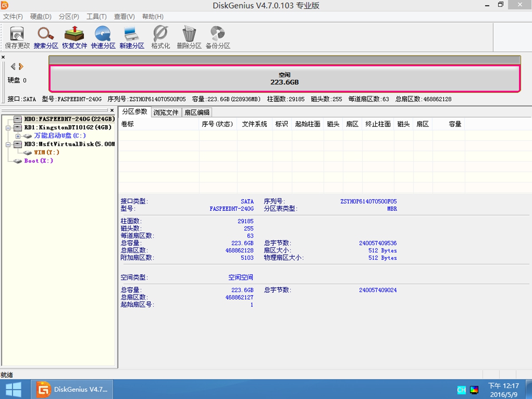Open the 硬盘(D) menu

pyautogui.click(x=41, y=16)
